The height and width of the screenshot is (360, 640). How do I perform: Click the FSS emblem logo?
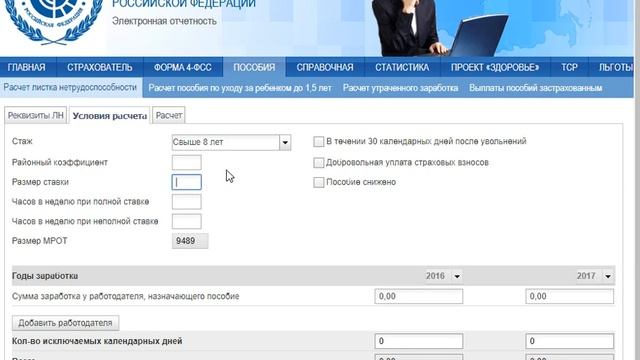coord(53,21)
